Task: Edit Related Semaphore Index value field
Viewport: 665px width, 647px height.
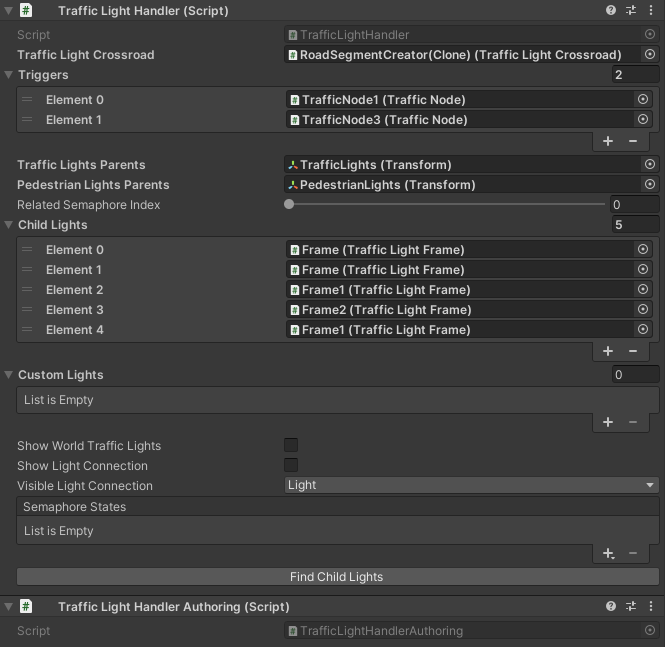Action: 635,204
